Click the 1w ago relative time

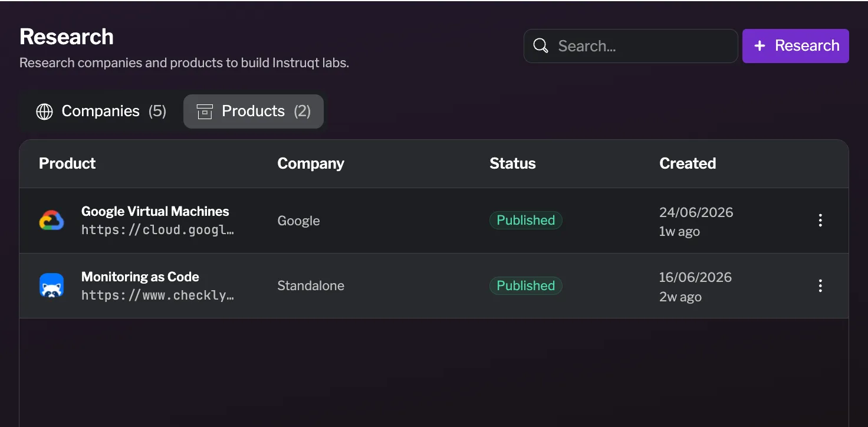pyautogui.click(x=679, y=232)
